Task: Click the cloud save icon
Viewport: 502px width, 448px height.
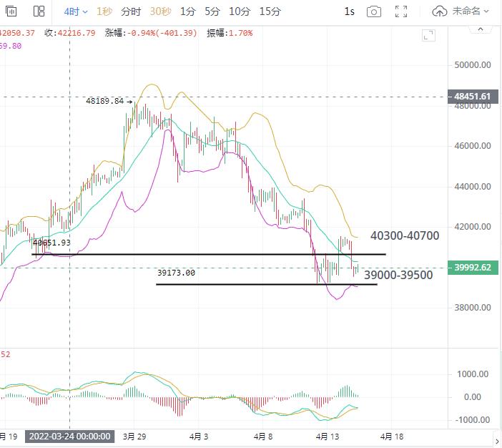Action: [441, 11]
